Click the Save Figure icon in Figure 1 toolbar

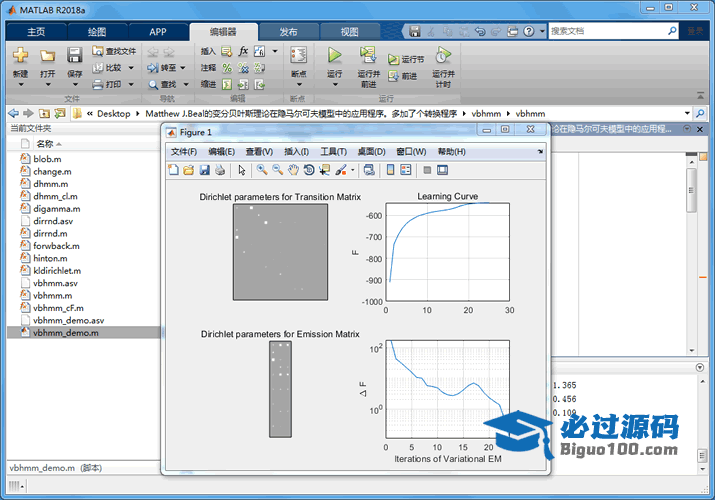[204, 170]
